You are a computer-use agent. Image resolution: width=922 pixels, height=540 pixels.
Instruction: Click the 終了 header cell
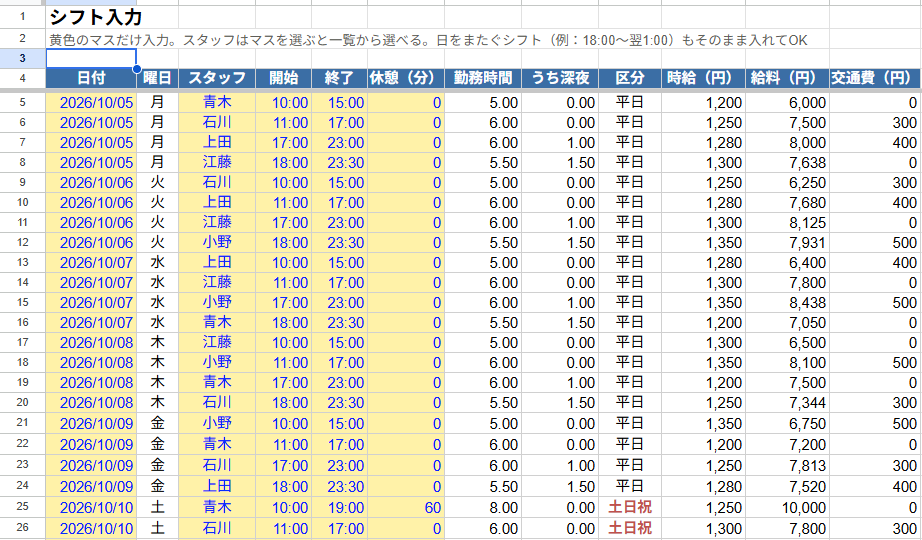[339, 78]
